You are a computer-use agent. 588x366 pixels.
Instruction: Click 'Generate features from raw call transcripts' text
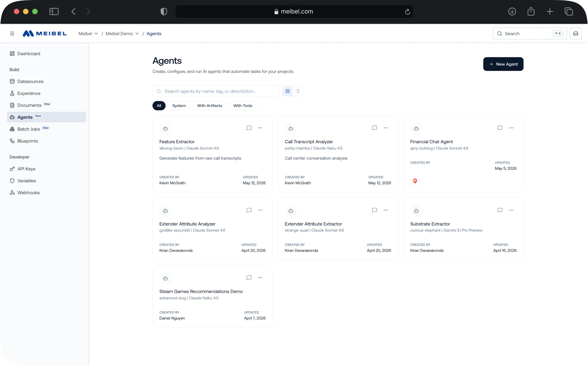(x=200, y=158)
